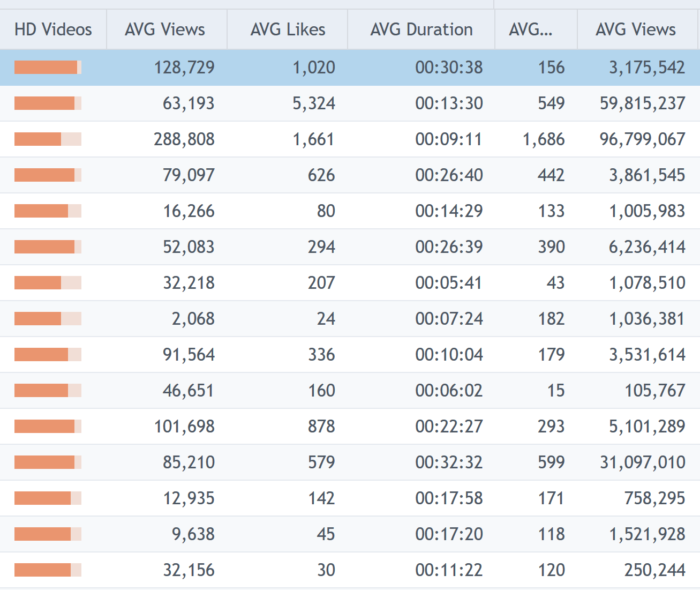The image size is (700, 590).
Task: Select the 52,083 views cell
Action: 189,247
